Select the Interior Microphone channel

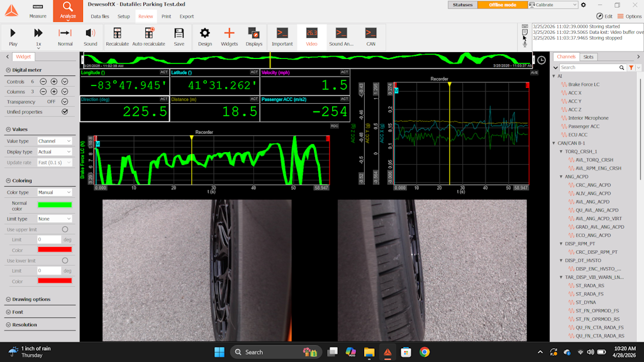pyautogui.click(x=588, y=118)
